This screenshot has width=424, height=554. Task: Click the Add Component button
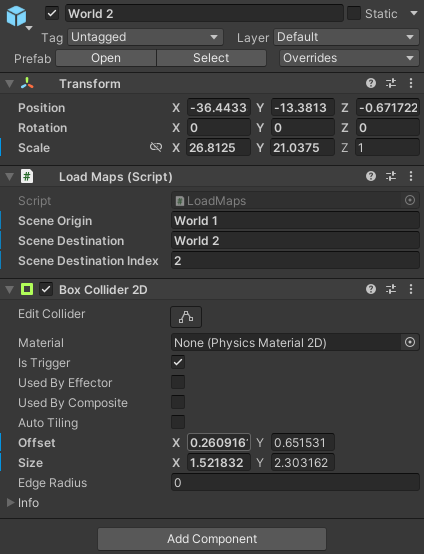pyautogui.click(x=212, y=539)
